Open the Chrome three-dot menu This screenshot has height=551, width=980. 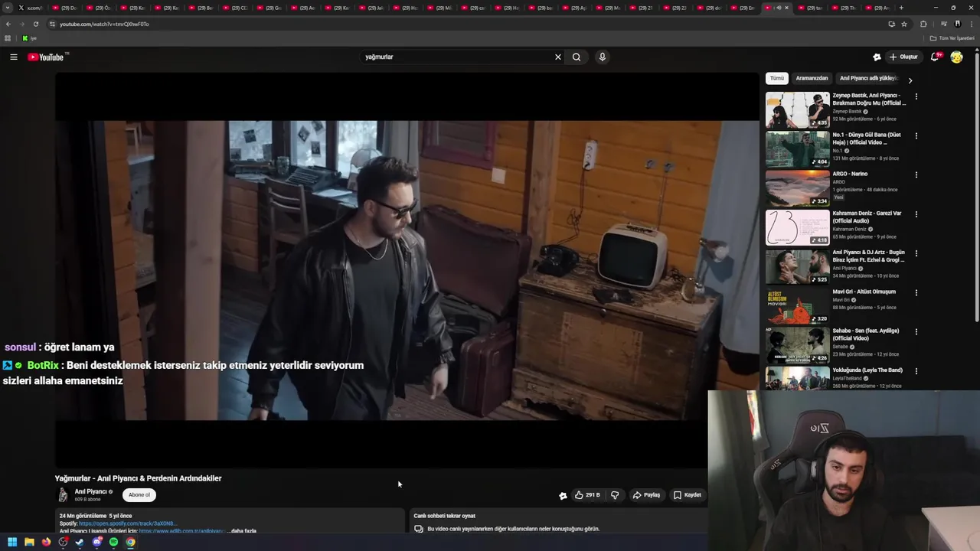[x=971, y=24]
